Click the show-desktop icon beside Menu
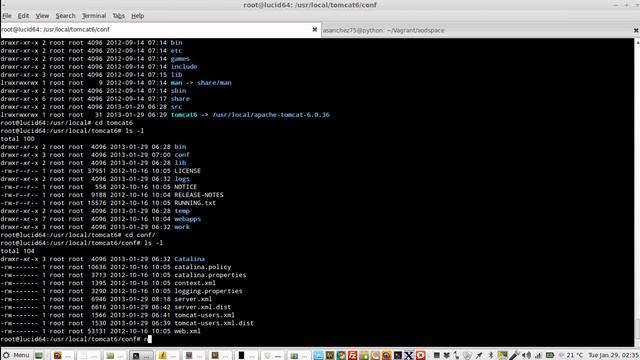This screenshot has height=360, width=640. (38, 356)
